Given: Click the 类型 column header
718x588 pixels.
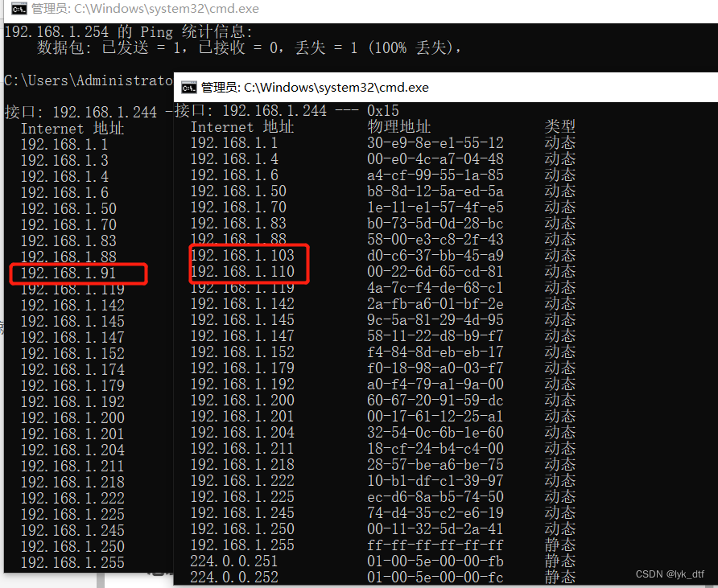Looking at the screenshot, I should tap(559, 127).
